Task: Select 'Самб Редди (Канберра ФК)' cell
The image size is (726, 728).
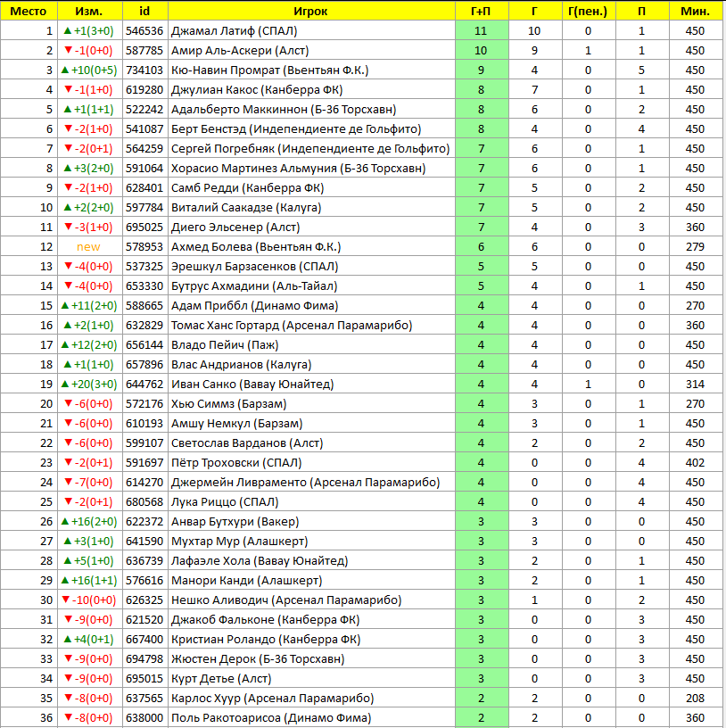Action: click(311, 187)
